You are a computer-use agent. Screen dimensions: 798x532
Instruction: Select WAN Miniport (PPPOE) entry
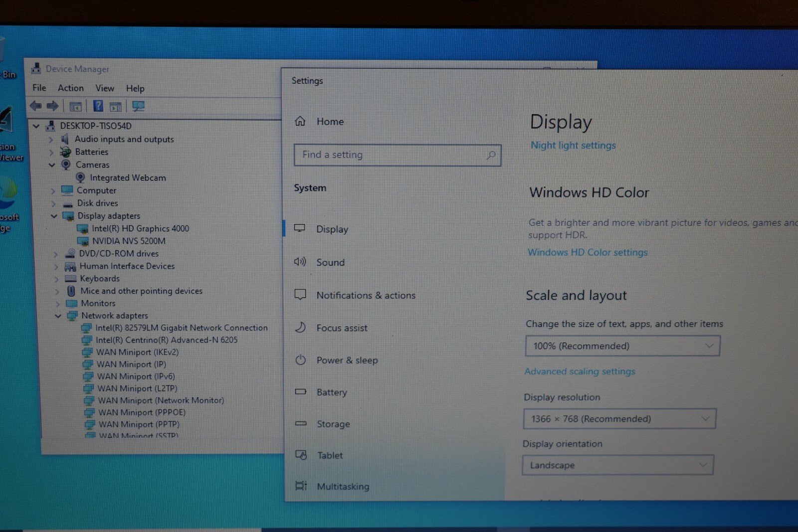tap(142, 412)
